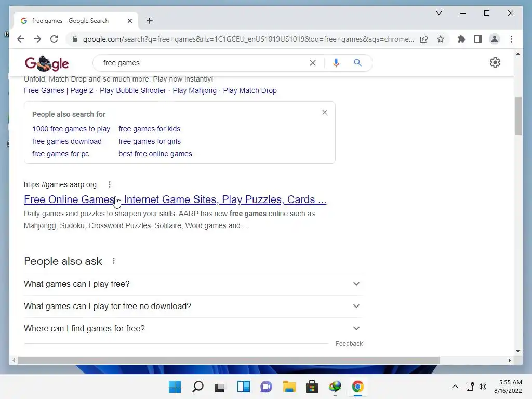Open Play Bubble Shooter link
This screenshot has width=532, height=399.
133,90
